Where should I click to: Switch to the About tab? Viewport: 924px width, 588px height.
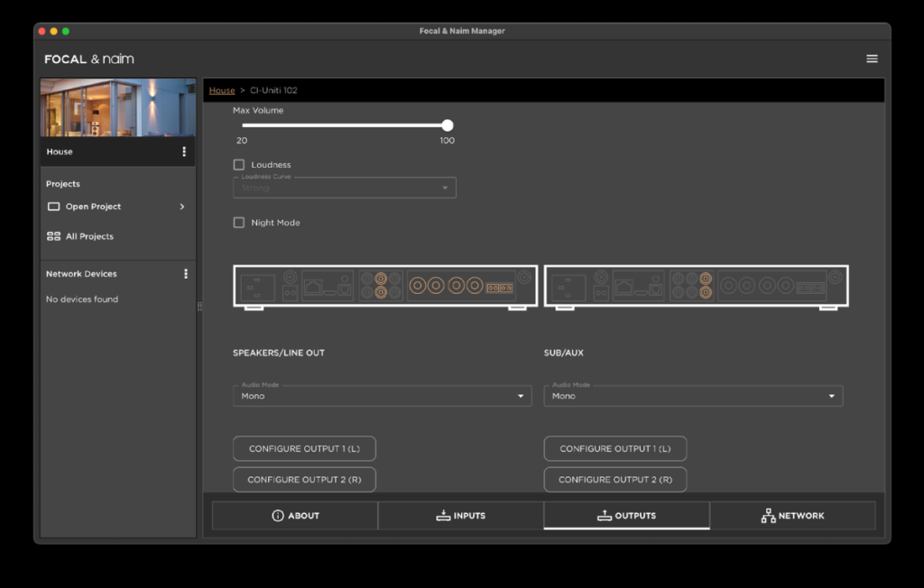(295, 516)
